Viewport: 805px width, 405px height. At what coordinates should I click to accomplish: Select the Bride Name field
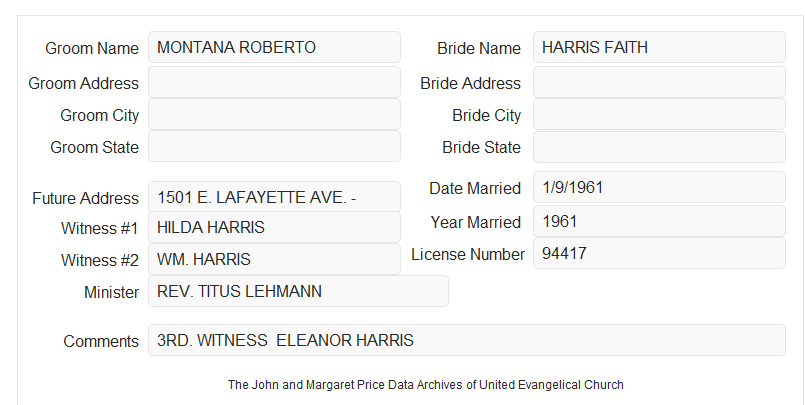tap(659, 47)
